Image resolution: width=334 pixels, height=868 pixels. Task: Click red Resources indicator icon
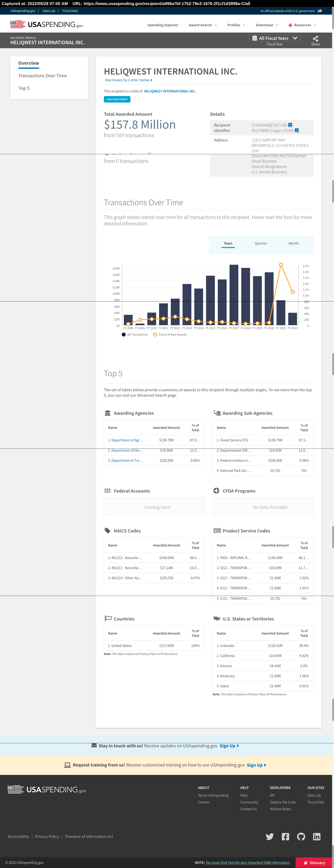290,25
